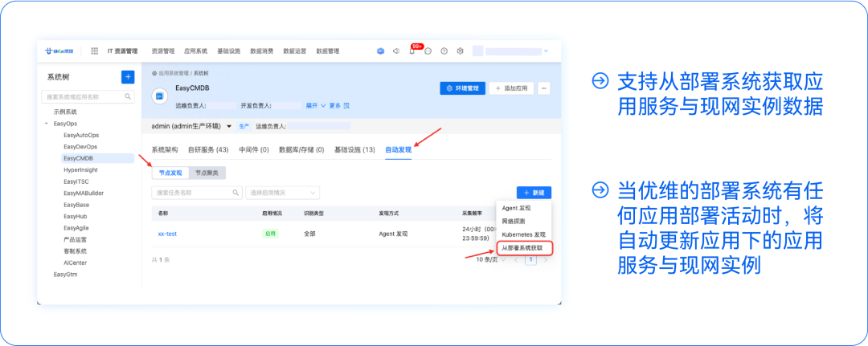Screen dimensions: 868x346
Task: Open 基础设施 top menu
Action: coord(228,51)
